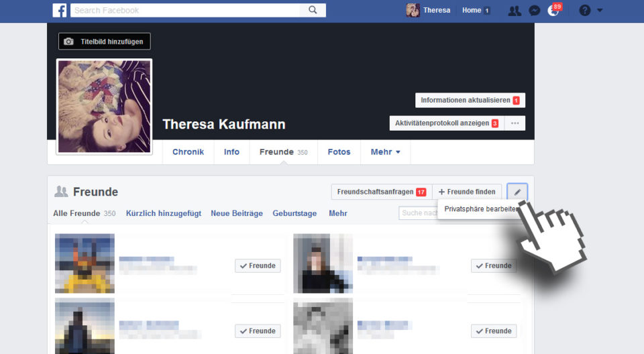Click Titelbild hinzufügen button
Viewport: 644px width, 354px height.
[105, 42]
